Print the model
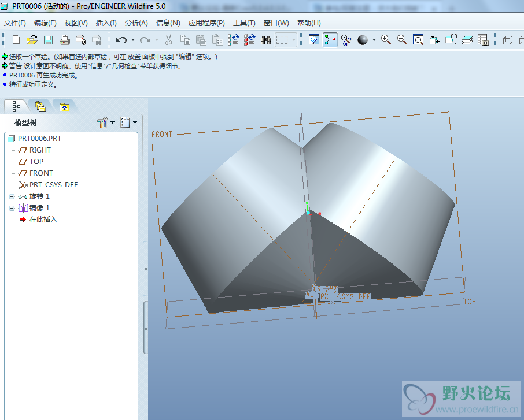The height and width of the screenshot is (420, 524). 65,40
